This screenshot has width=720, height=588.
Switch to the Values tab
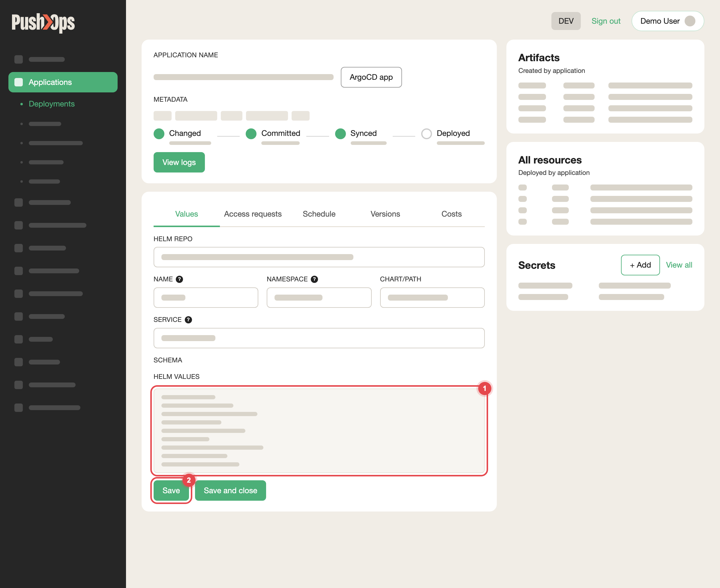[187, 214]
